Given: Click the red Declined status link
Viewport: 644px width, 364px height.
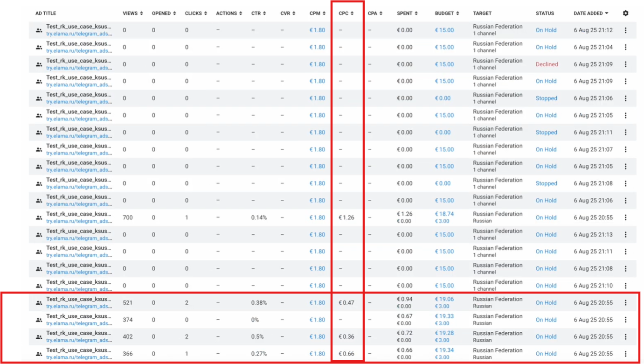Looking at the screenshot, I should tap(547, 64).
